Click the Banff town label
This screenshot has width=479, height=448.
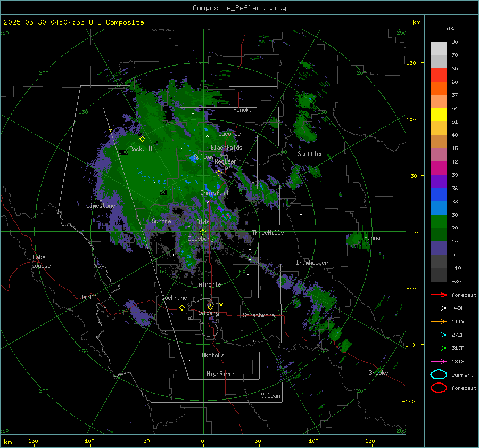tap(88, 297)
